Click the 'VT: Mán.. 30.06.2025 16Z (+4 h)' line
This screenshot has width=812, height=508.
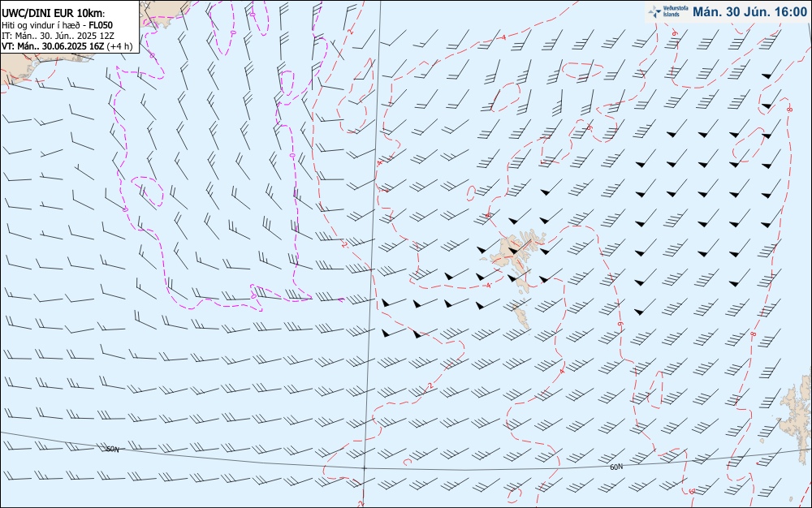(67, 46)
